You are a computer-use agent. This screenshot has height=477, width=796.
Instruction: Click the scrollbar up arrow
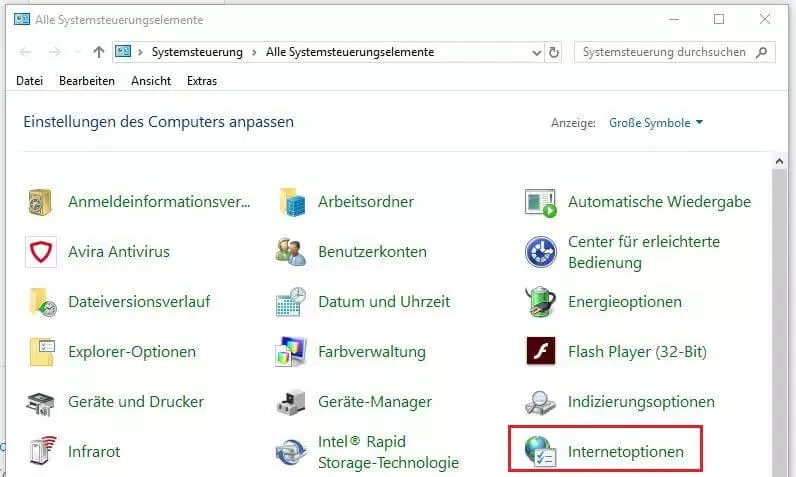[779, 161]
